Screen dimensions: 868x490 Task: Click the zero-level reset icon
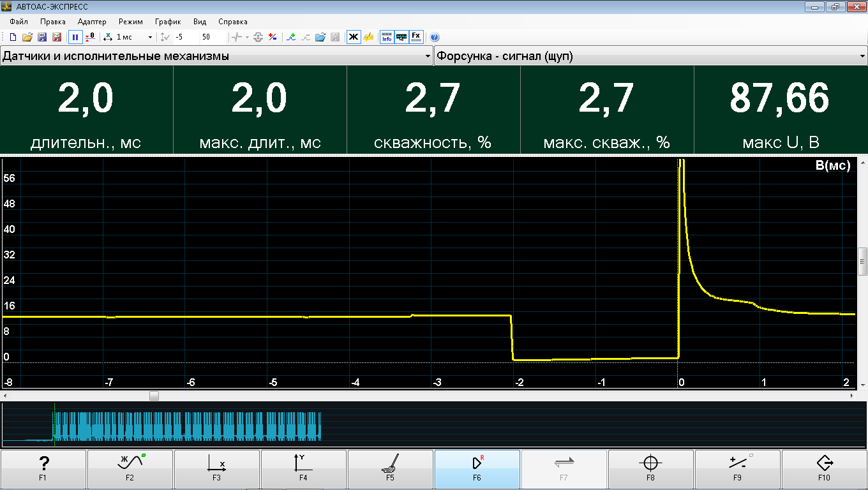click(91, 37)
